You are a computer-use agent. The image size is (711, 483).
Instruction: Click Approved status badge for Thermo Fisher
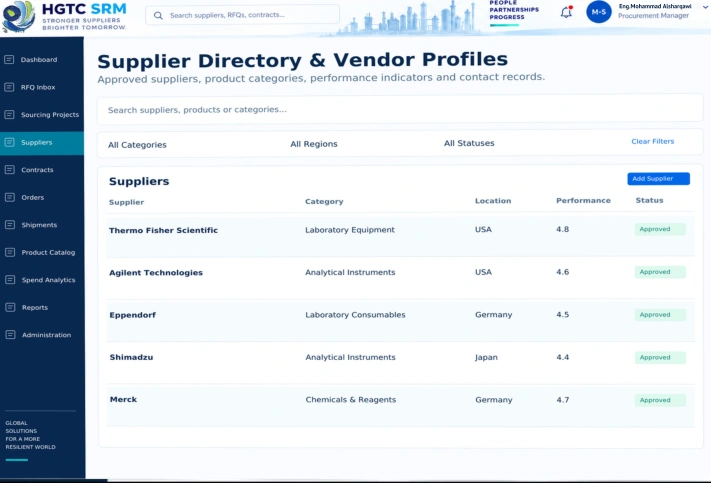(x=660, y=229)
